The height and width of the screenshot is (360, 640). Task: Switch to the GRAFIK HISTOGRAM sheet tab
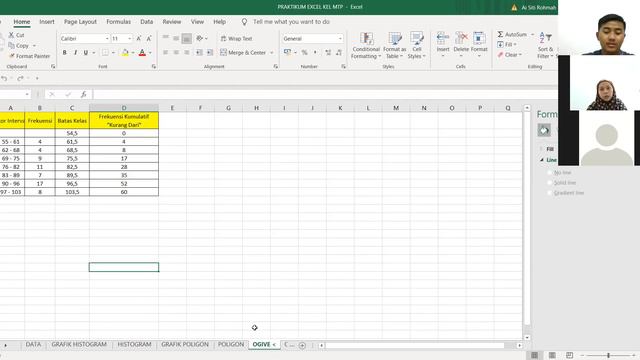click(79, 344)
